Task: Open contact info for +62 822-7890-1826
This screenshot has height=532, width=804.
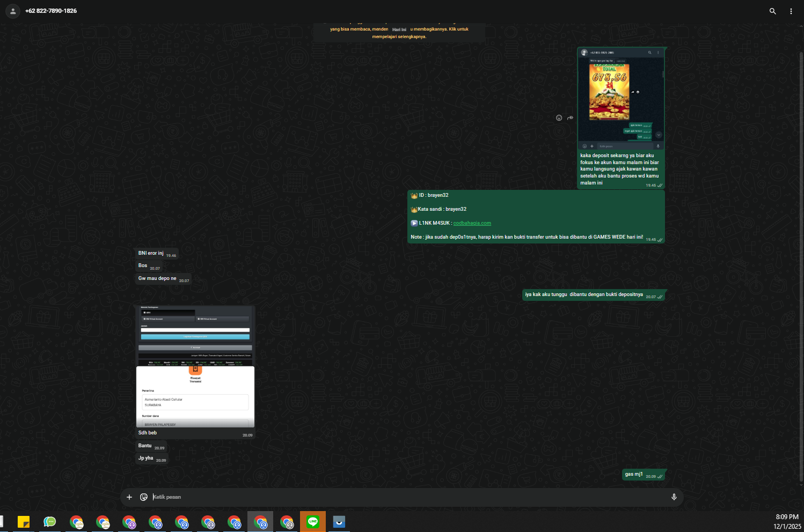Action: coord(51,11)
